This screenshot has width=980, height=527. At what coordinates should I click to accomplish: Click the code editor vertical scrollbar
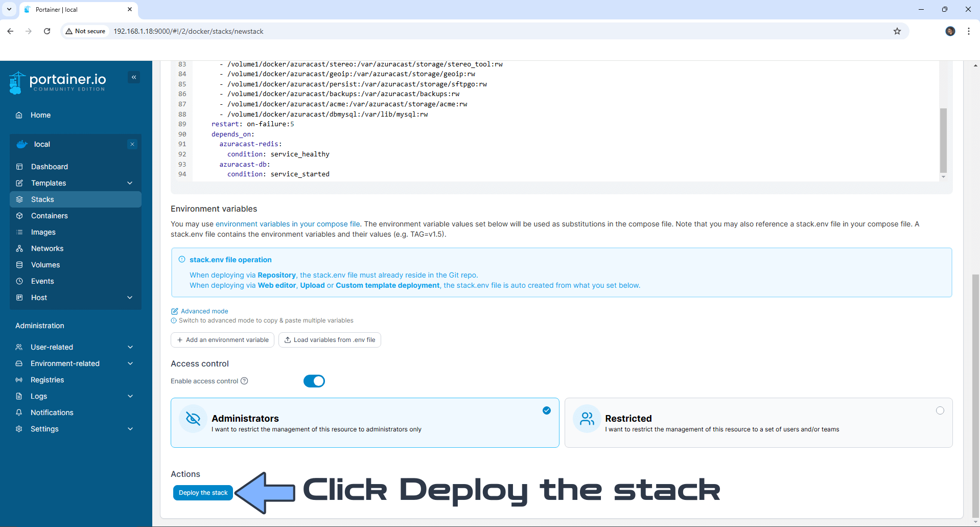943,141
